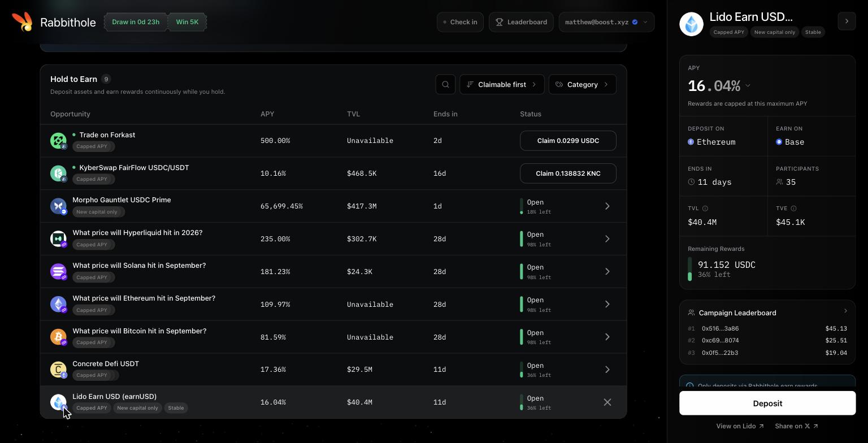Click the Check in button
The height and width of the screenshot is (443, 868).
coord(460,22)
